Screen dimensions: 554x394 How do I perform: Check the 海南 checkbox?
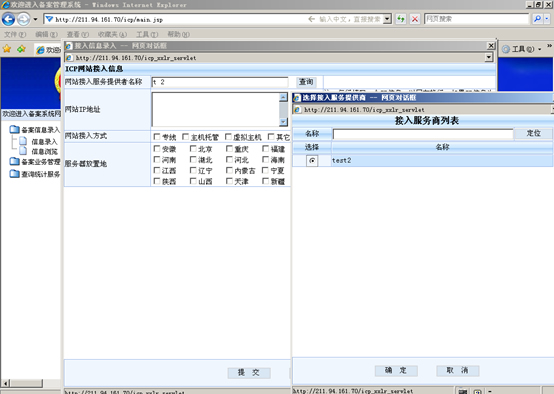[x=265, y=160]
